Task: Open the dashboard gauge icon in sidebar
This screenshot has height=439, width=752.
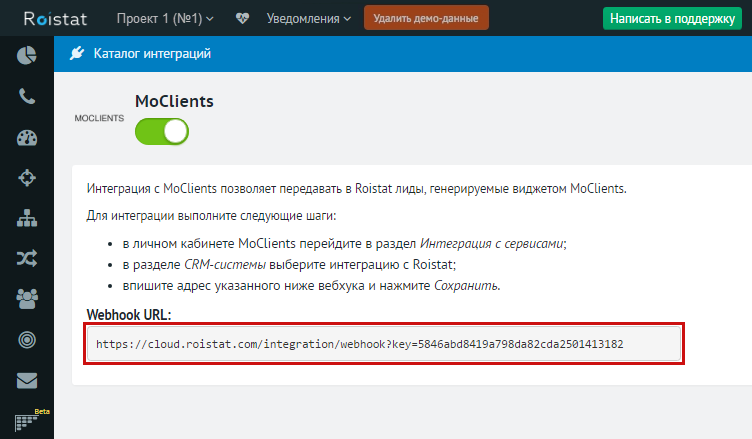Action: click(27, 138)
